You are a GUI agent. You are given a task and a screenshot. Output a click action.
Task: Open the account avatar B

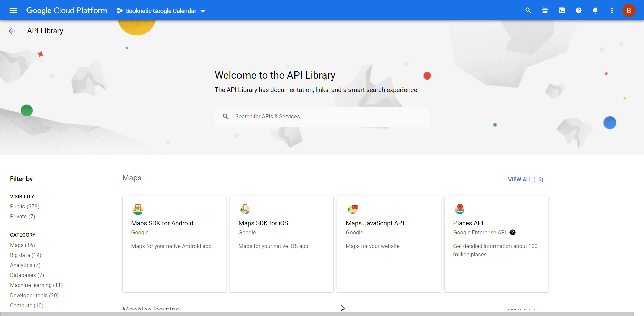[629, 10]
